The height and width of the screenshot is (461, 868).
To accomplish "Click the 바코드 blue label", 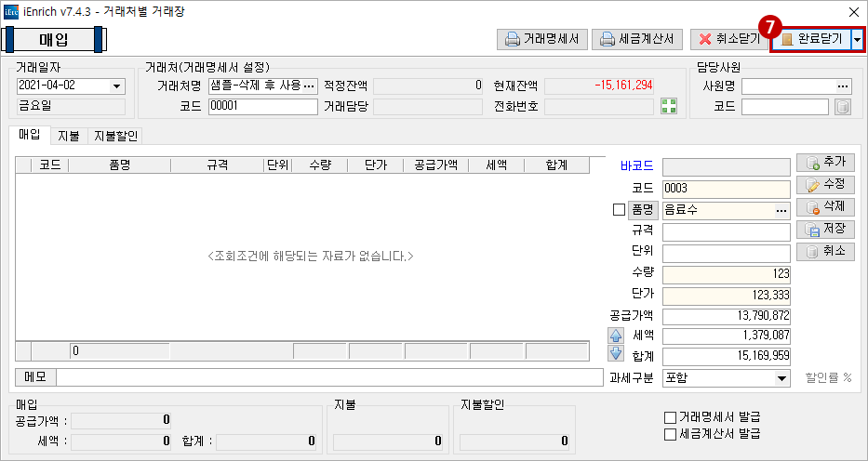I will click(x=636, y=165).
